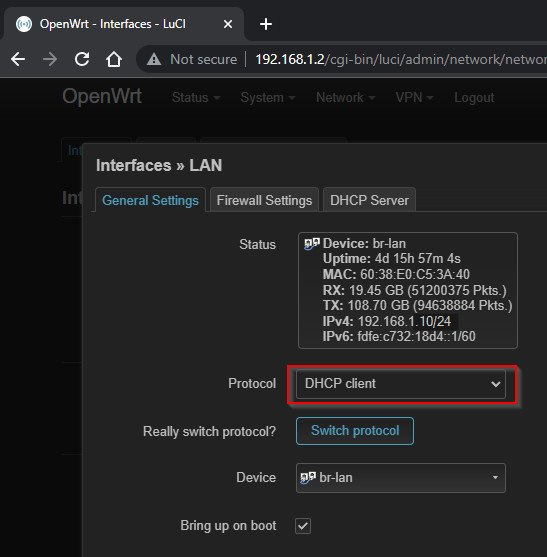Screen dimensions: 547x557
Task: Switch to General Settings tab
Action: (x=150, y=200)
